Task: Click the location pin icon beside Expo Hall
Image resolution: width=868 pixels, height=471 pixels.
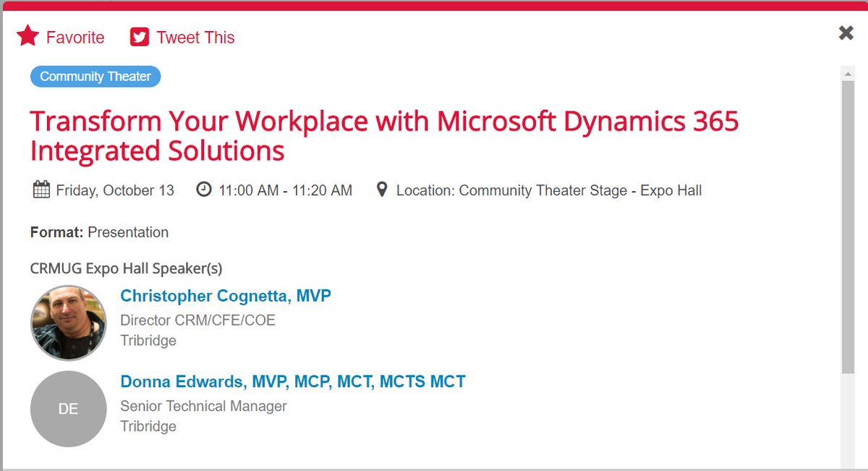Action: [x=382, y=189]
